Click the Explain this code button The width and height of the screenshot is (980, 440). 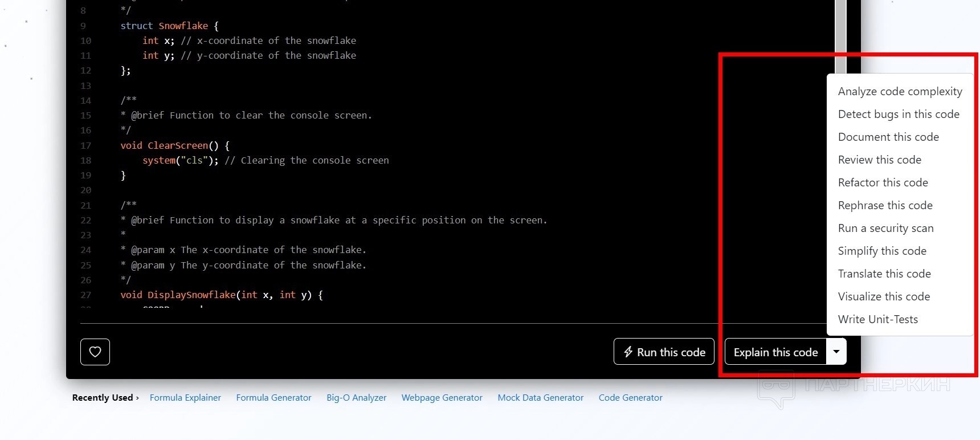[x=775, y=352]
